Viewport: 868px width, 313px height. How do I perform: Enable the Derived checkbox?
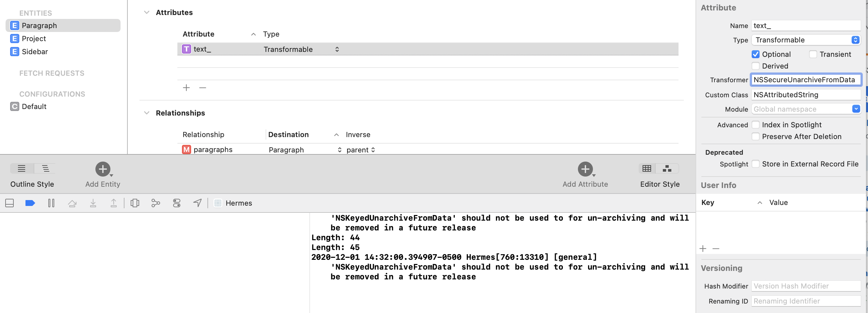pyautogui.click(x=755, y=66)
